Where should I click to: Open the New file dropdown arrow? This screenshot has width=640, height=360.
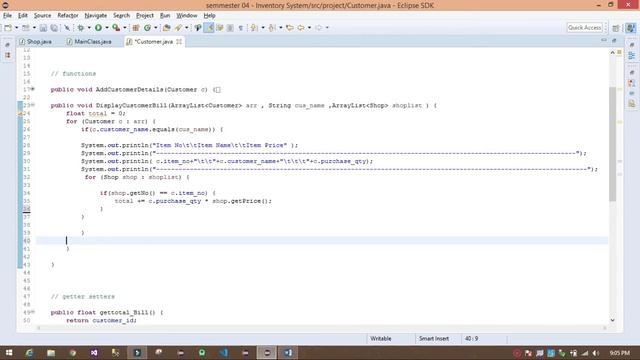tap(16, 28)
